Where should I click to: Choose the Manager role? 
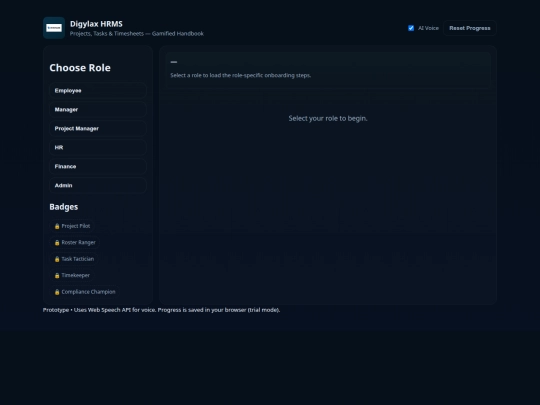pos(98,110)
